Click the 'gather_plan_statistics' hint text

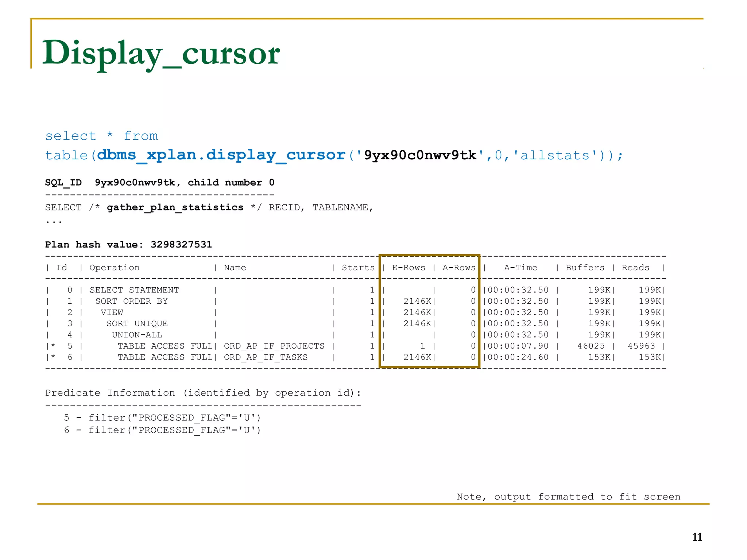click(175, 208)
